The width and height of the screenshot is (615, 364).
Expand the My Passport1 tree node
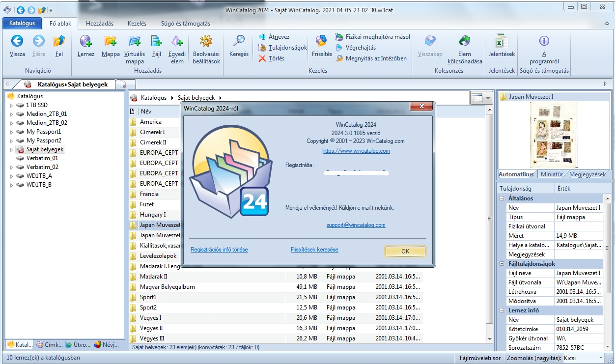pyautogui.click(x=12, y=132)
